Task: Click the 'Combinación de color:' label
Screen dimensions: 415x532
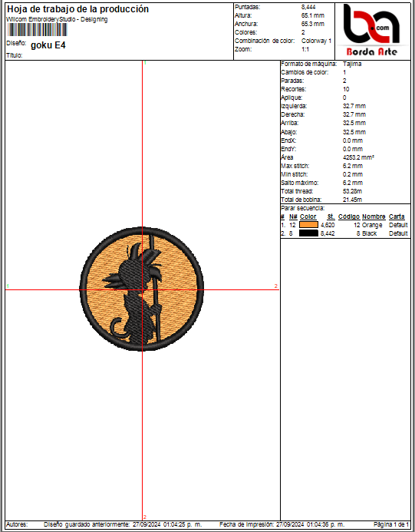Action: click(265, 41)
